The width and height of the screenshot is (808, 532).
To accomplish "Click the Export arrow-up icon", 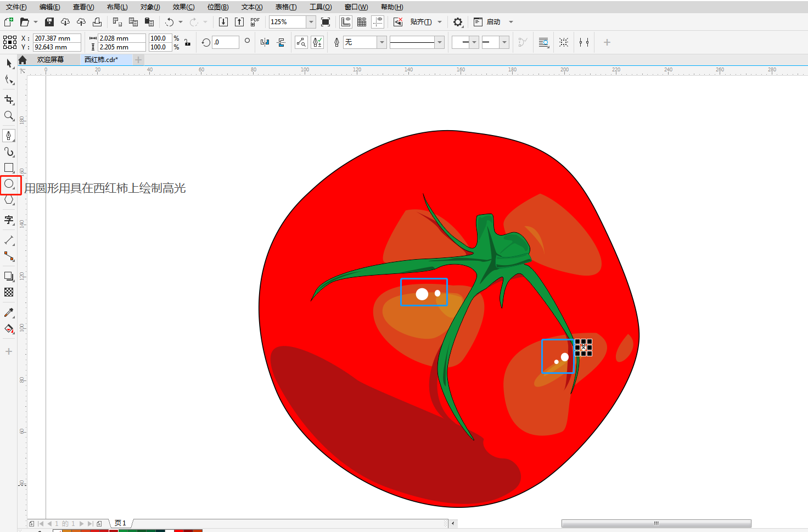I will point(239,22).
